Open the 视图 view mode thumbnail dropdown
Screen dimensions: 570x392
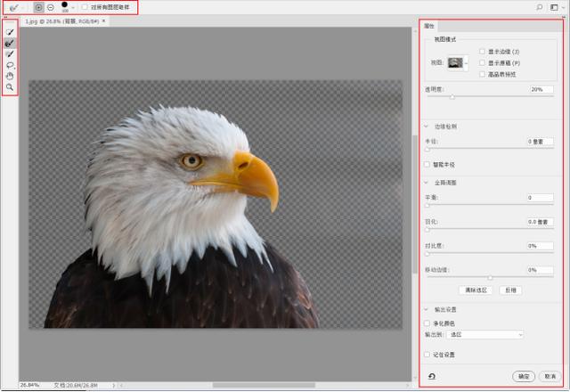[459, 63]
